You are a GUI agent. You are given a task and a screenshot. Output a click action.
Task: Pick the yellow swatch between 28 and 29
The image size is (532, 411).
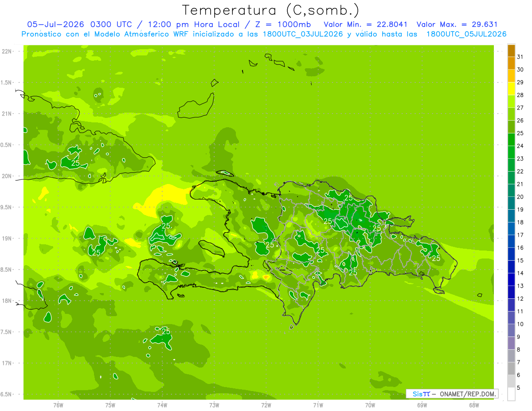click(x=511, y=89)
